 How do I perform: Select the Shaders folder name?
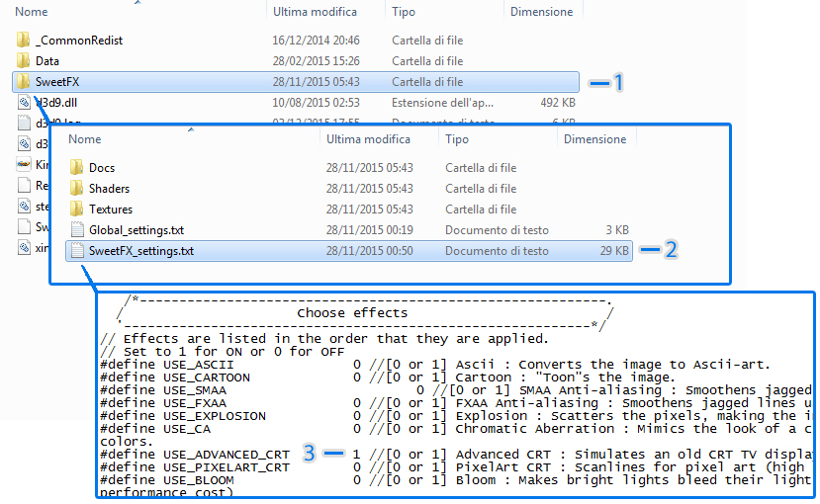109,189
